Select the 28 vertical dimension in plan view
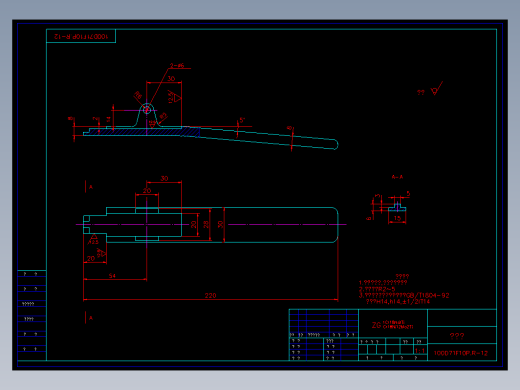The width and height of the screenshot is (520, 390). [x=206, y=224]
